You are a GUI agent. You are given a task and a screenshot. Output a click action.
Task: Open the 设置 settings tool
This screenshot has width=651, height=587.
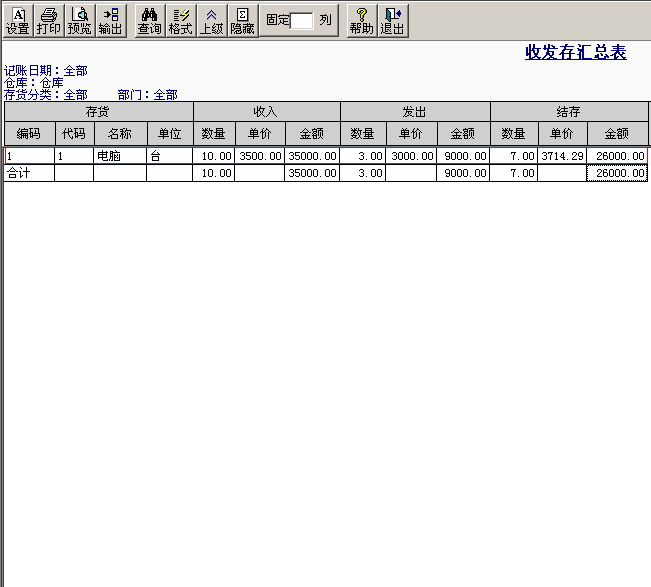pos(17,21)
